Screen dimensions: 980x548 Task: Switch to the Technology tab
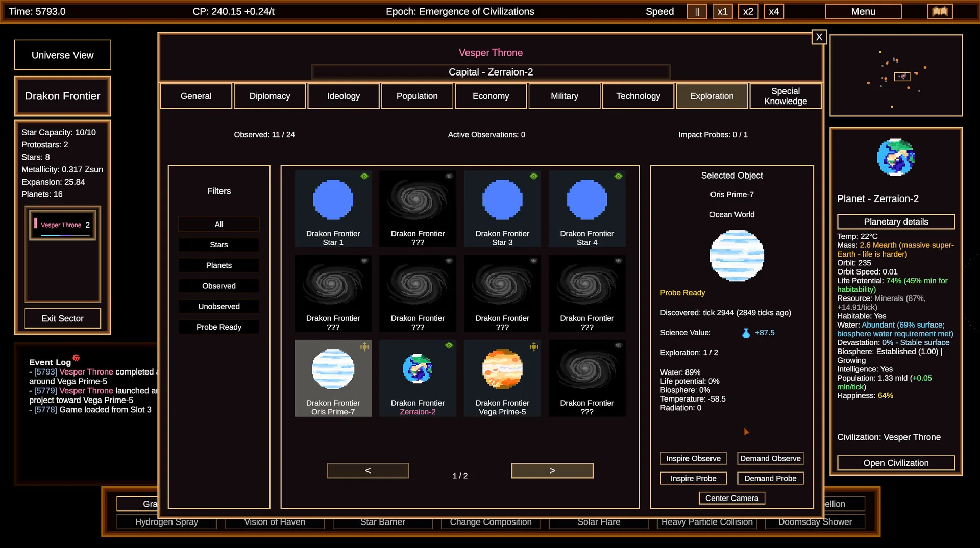point(638,96)
